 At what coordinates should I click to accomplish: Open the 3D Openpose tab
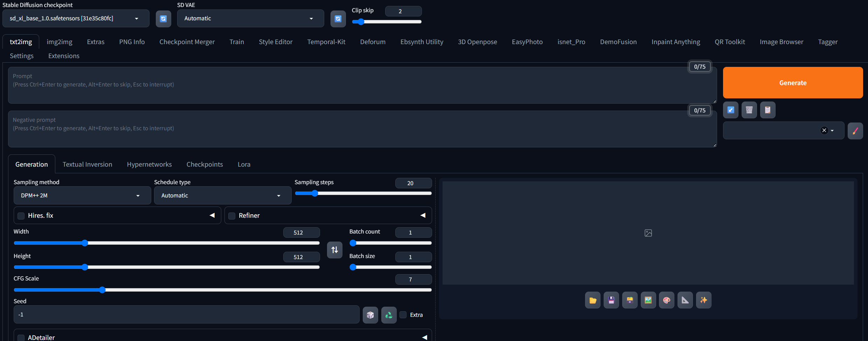pyautogui.click(x=478, y=42)
